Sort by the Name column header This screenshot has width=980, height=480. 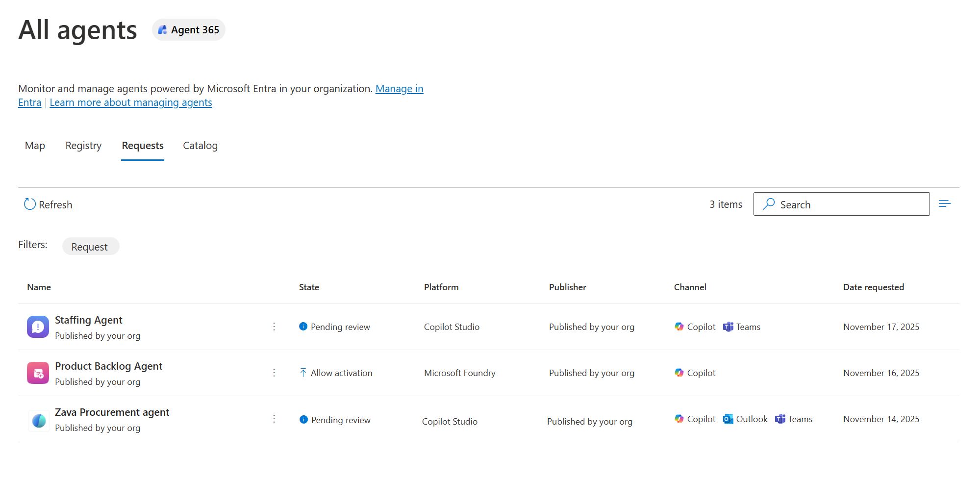39,287
